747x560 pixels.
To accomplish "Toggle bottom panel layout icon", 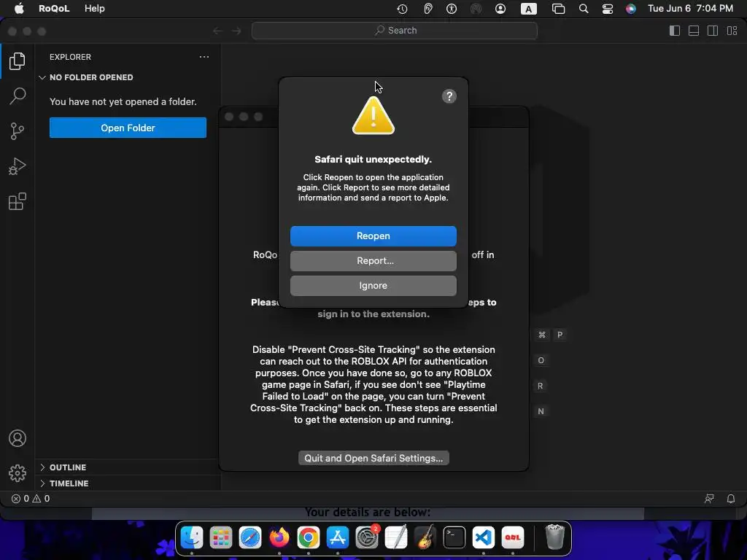I will 694,31.
